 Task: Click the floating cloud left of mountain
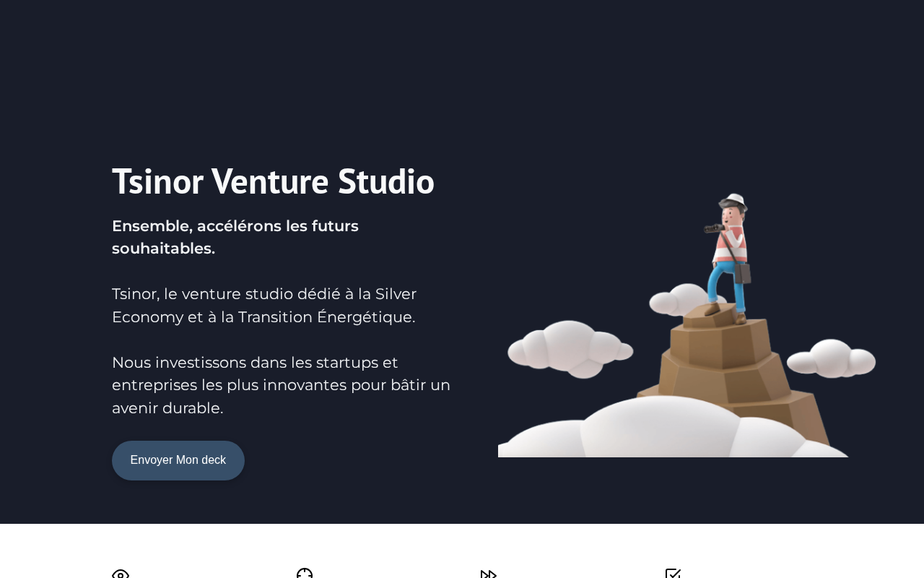click(570, 348)
